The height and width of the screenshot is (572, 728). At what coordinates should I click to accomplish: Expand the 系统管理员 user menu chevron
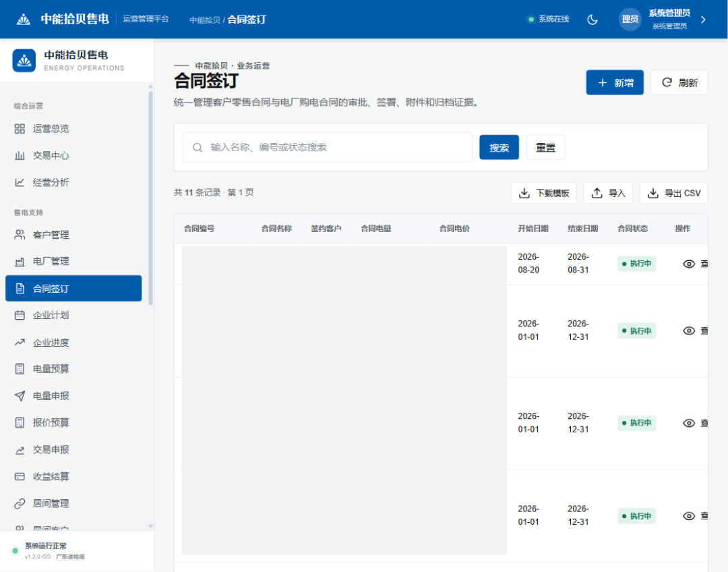coord(703,20)
